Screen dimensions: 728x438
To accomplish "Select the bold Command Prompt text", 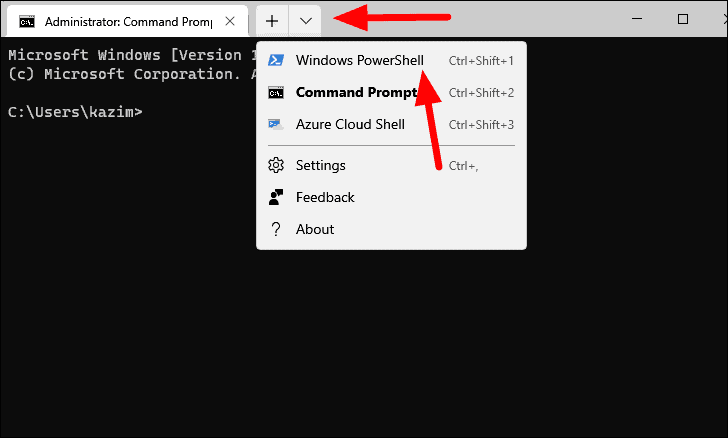I will [357, 92].
